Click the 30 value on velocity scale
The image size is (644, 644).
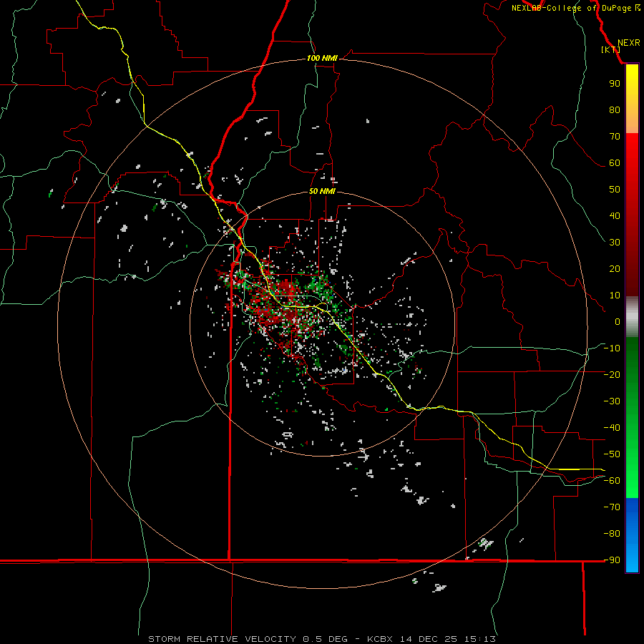615,243
